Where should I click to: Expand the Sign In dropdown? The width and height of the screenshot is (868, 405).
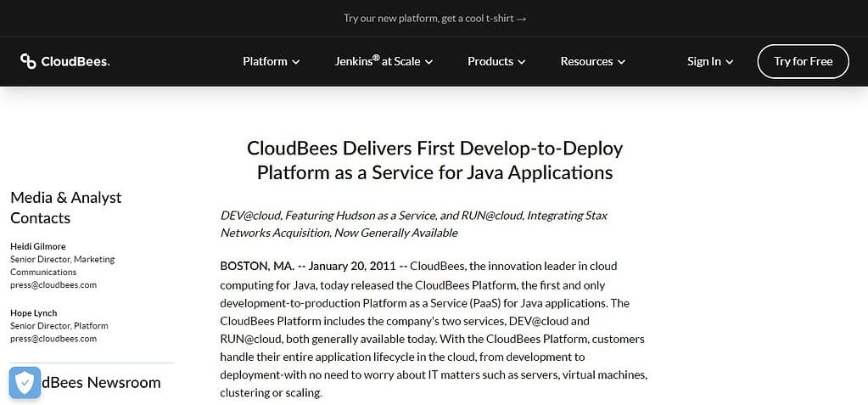pos(710,61)
